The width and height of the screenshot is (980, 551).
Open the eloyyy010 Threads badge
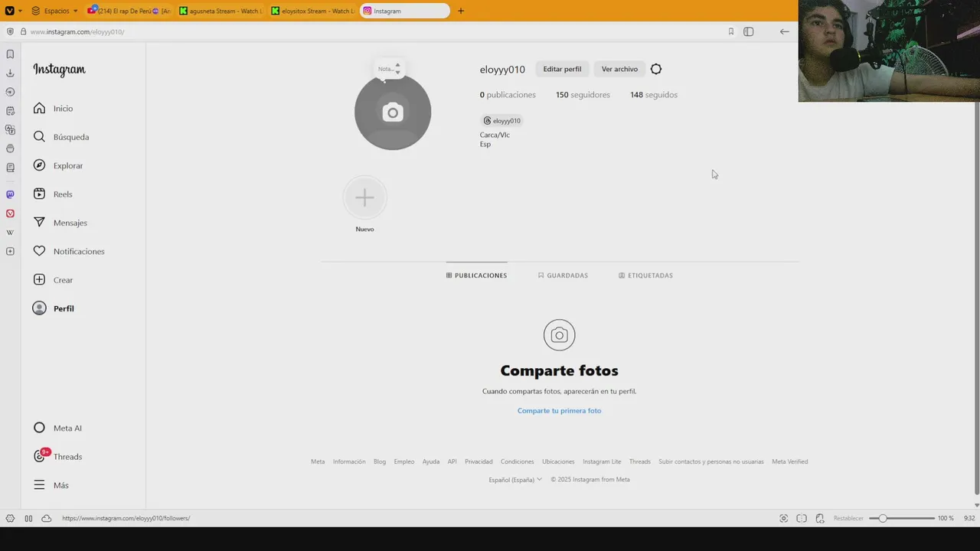pyautogui.click(x=502, y=121)
